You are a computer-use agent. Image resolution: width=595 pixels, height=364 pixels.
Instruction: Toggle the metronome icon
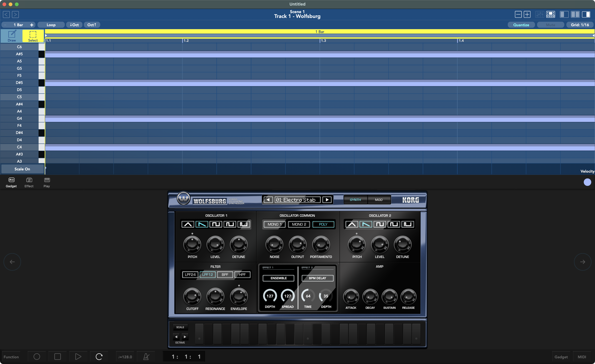click(x=146, y=357)
